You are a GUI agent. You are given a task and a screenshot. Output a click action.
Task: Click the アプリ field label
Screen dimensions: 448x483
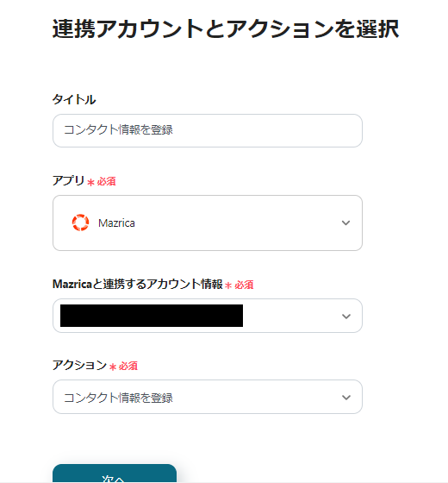pyautogui.click(x=68, y=180)
